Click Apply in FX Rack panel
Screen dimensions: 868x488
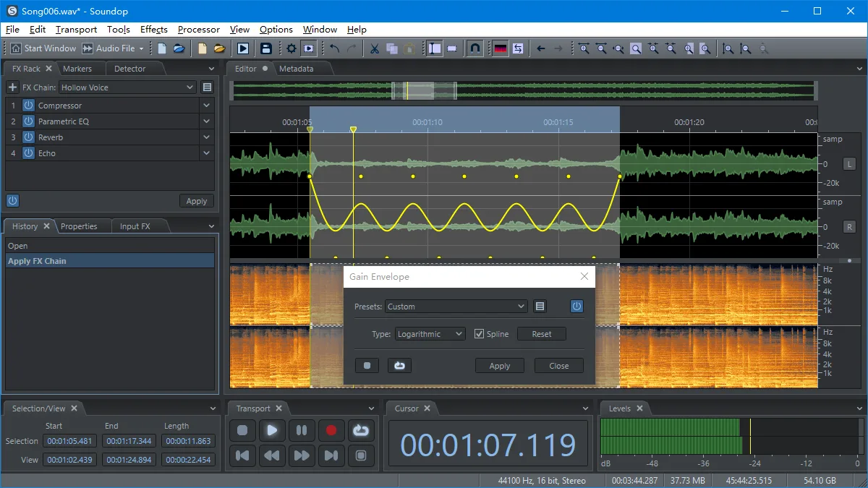coord(197,201)
